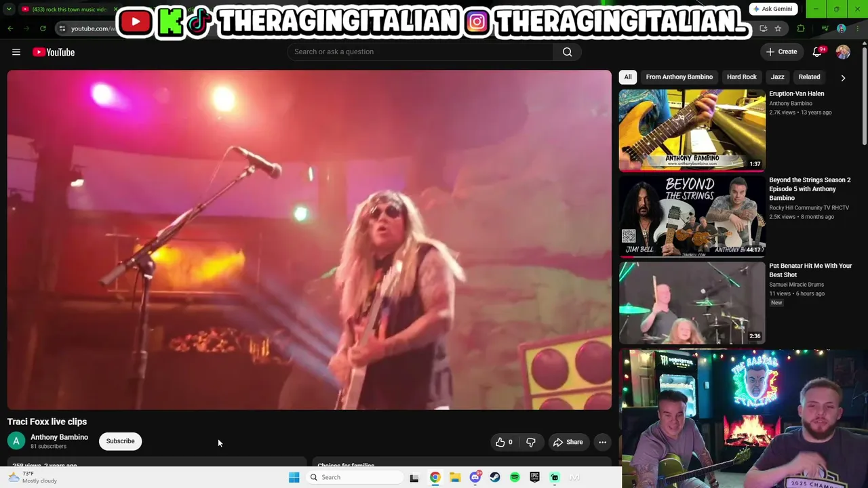Subscribe to Anthony Bambino
This screenshot has width=868, height=488.
(120, 441)
